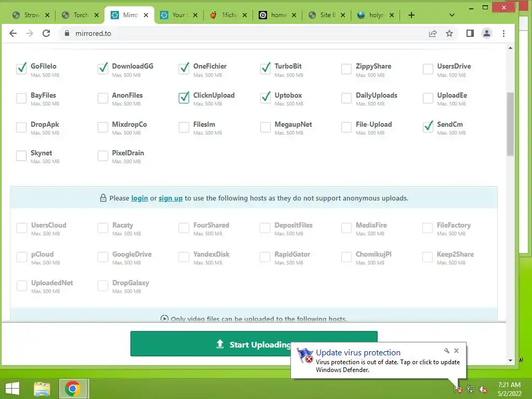
Task: Tick the DropApk host checkbox
Action: [x=21, y=127]
